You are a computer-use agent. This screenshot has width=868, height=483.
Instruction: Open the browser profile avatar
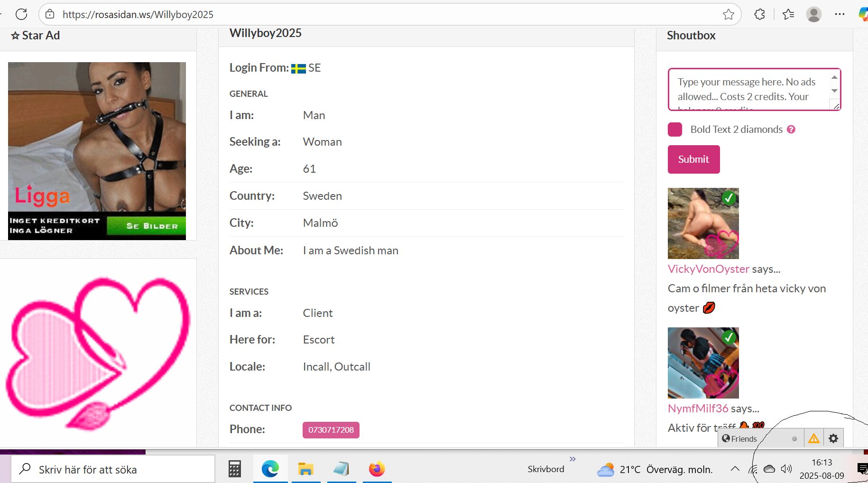point(814,14)
